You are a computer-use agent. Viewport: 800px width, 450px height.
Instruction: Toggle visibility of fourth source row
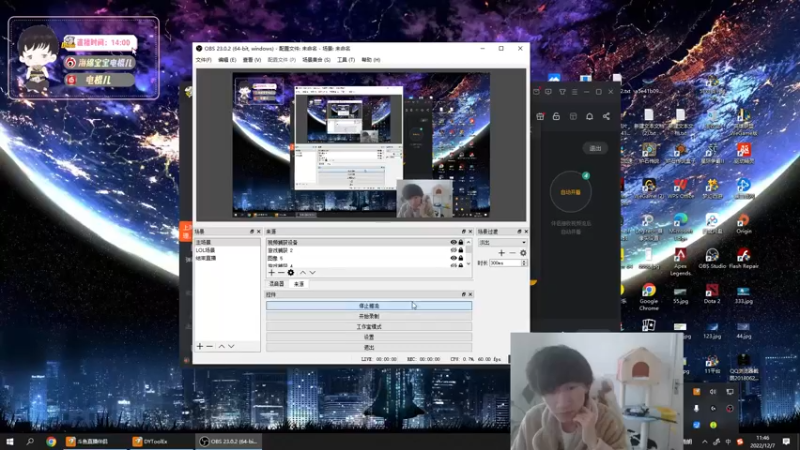click(x=453, y=265)
